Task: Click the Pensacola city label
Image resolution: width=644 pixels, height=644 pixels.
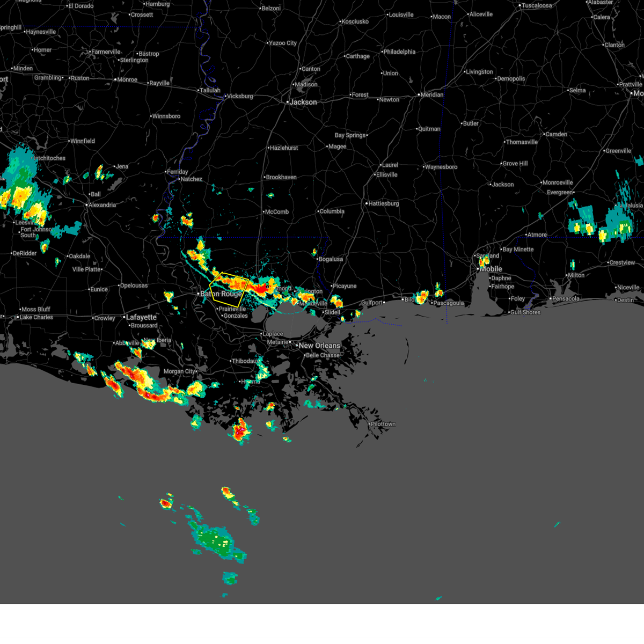Action: click(566, 298)
